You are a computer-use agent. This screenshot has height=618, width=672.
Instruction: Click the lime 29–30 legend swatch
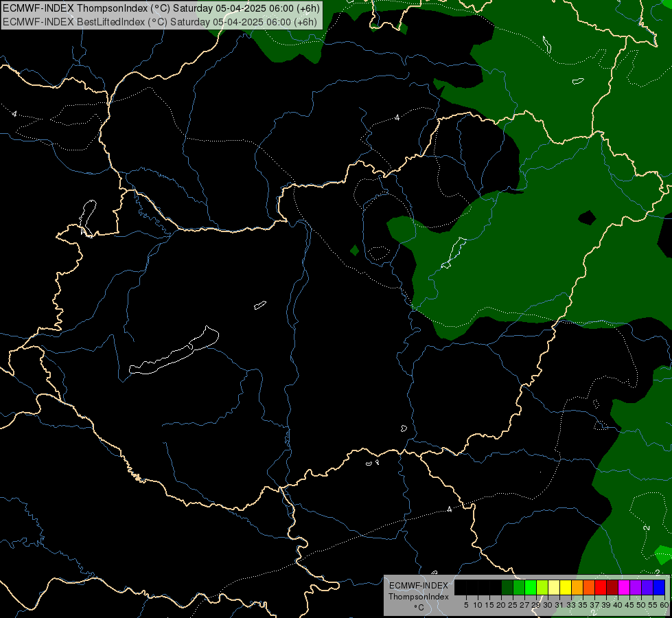(542, 587)
